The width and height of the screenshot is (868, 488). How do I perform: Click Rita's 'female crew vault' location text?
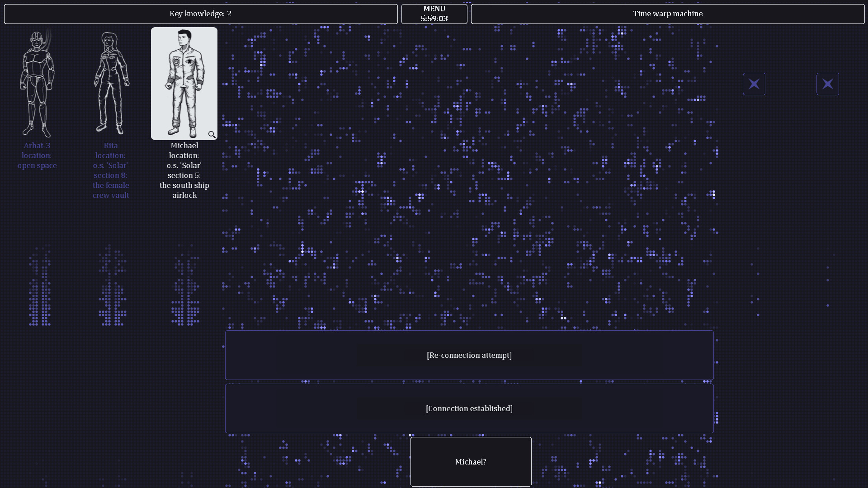tap(110, 190)
